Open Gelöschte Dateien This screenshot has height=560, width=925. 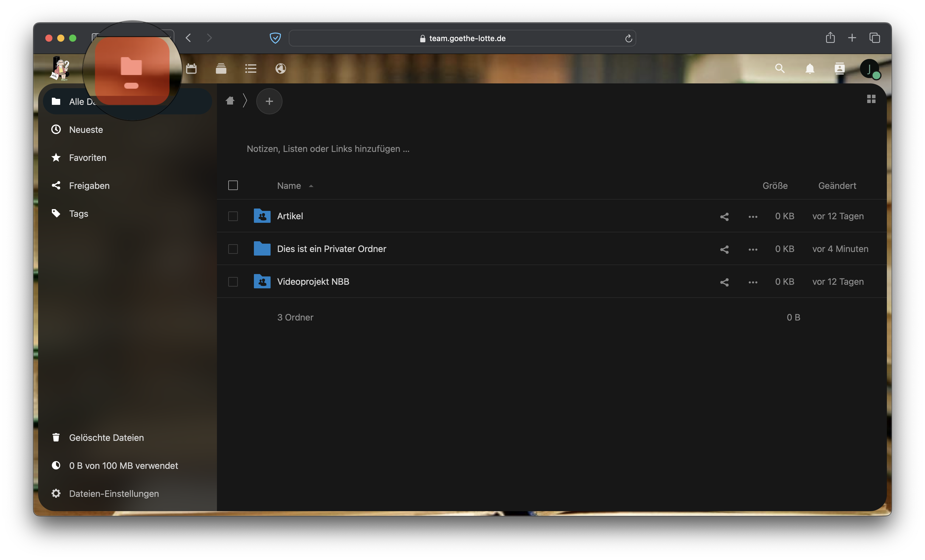pyautogui.click(x=106, y=438)
